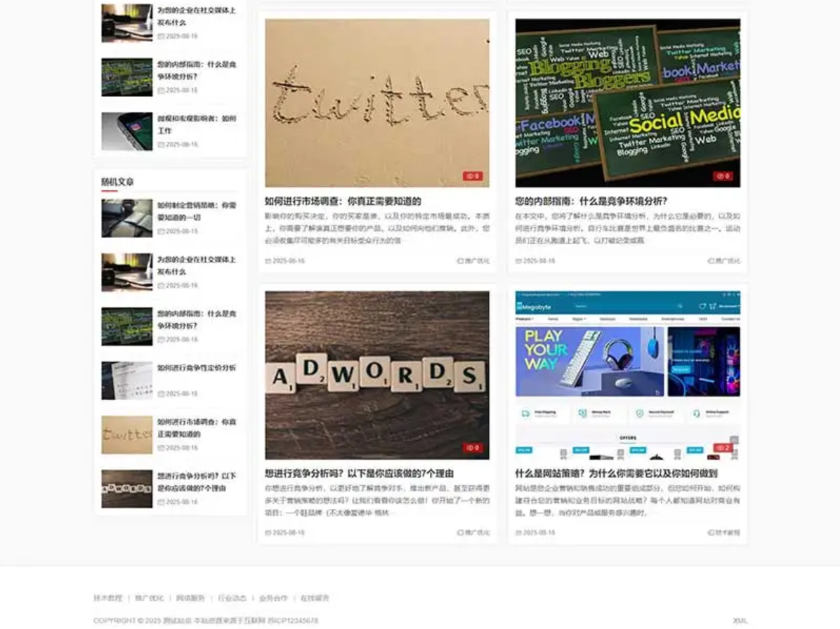Click the AdWords scrabble tiles featured image

(x=377, y=375)
